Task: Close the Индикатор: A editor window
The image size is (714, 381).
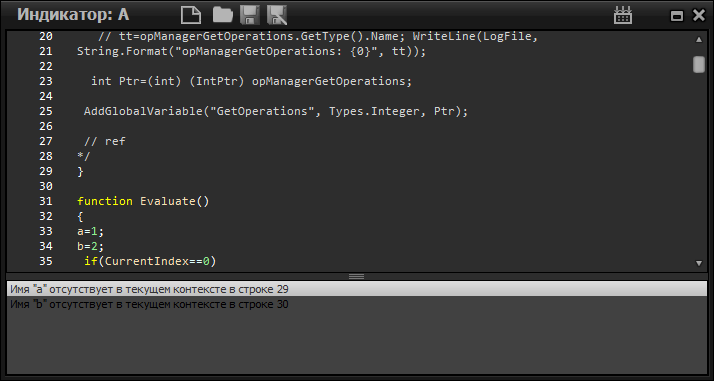Action: pyautogui.click(x=699, y=16)
